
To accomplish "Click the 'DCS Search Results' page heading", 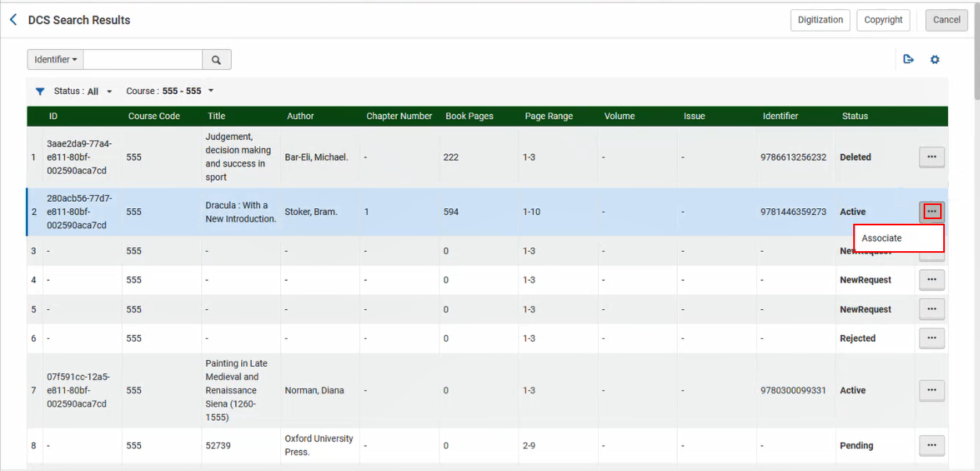I will tap(79, 20).
